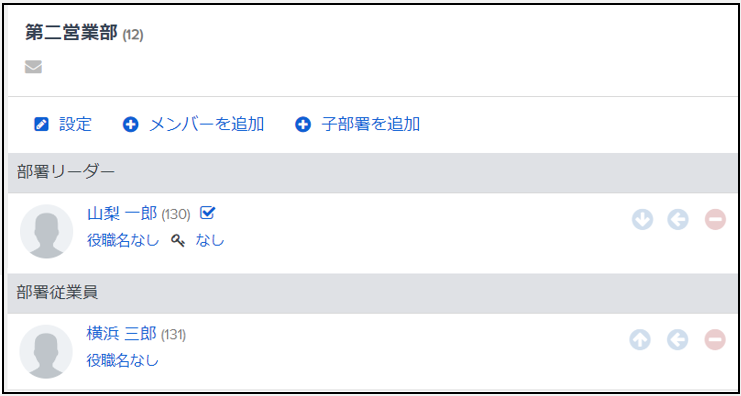Image resolution: width=741 pixels, height=396 pixels.
Task: Click the plus icon beside 子部署を追加
Action: (x=303, y=125)
